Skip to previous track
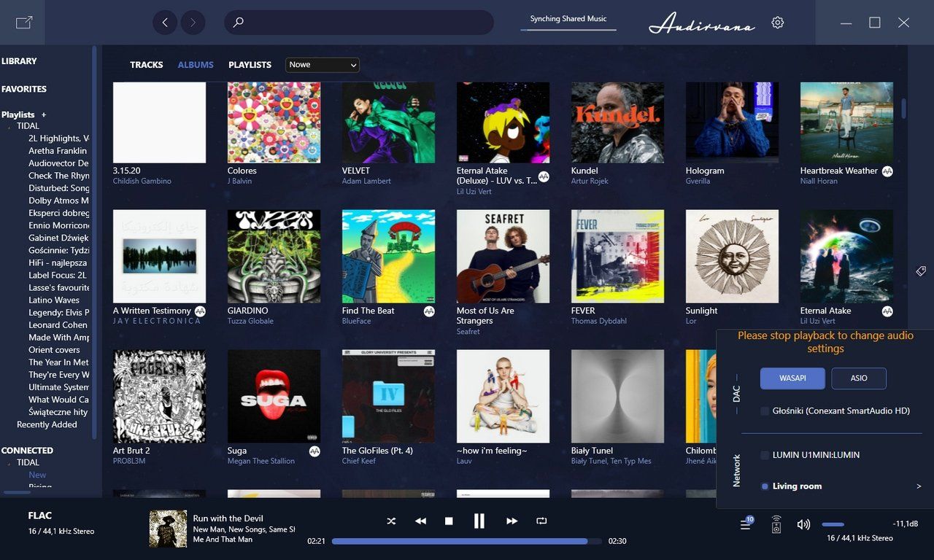934x560 pixels. (420, 521)
